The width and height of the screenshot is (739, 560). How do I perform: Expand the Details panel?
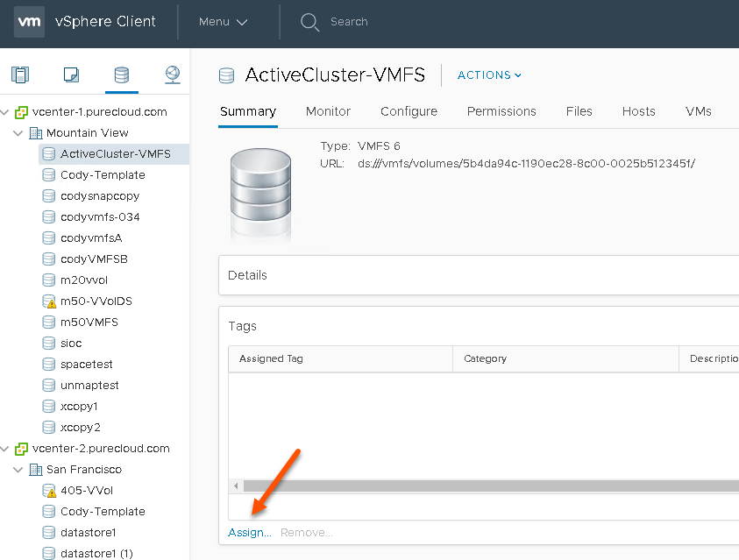pyautogui.click(x=479, y=275)
